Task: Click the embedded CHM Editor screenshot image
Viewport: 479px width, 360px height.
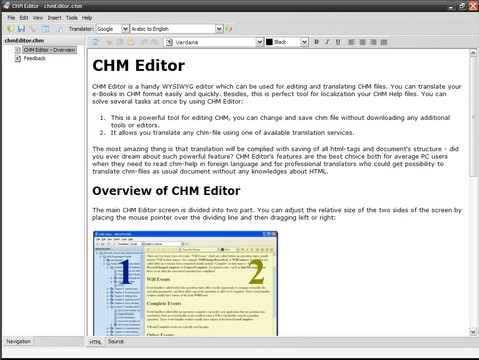Action: pyautogui.click(x=185, y=283)
